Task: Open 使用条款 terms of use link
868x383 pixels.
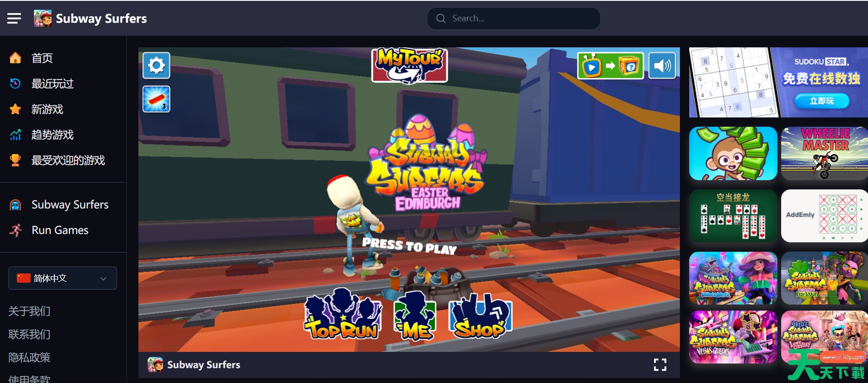Action: [x=29, y=378]
